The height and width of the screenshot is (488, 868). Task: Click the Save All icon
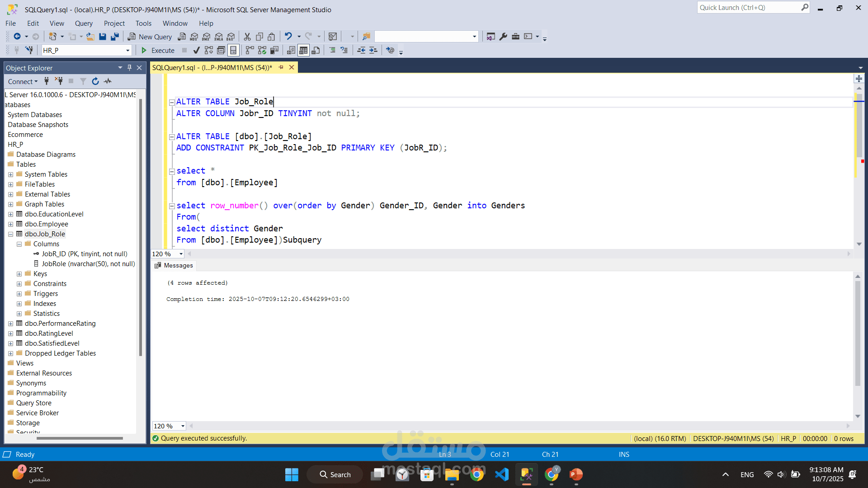115,37
